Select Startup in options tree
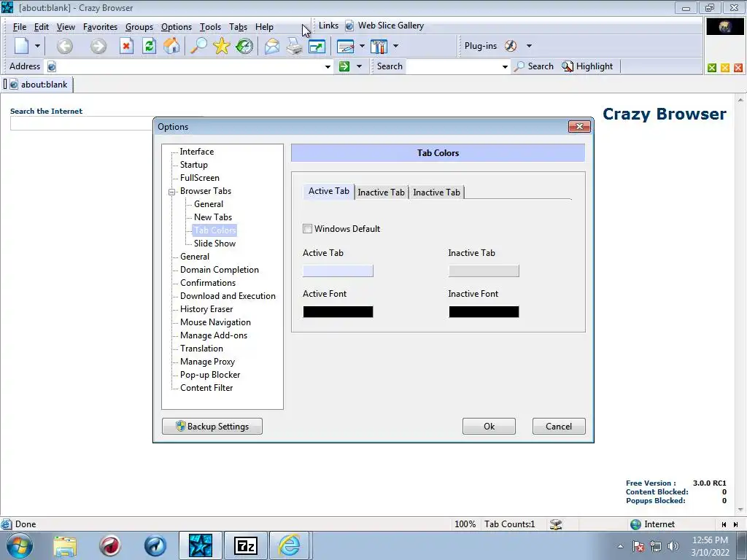 [194, 165]
